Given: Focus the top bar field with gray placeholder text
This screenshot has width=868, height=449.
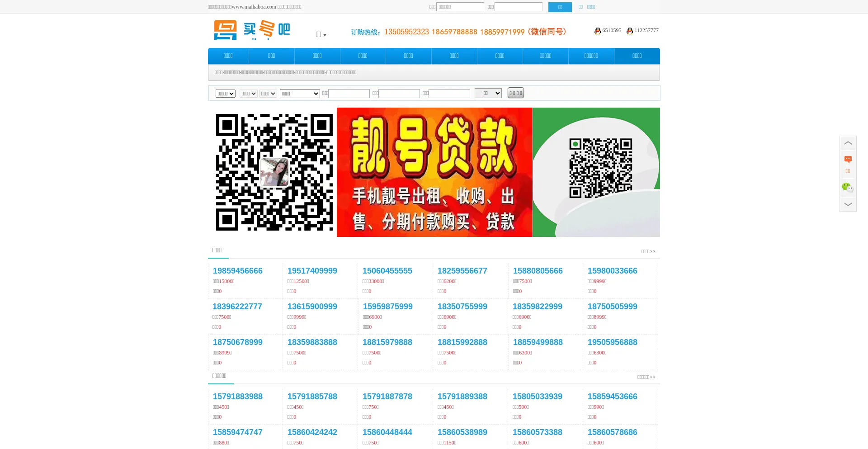Looking at the screenshot, I should (460, 7).
